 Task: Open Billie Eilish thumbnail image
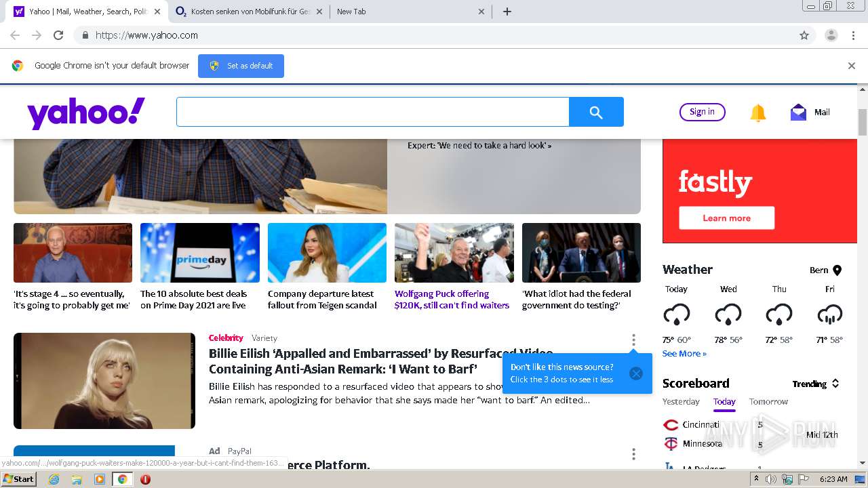pyautogui.click(x=104, y=381)
